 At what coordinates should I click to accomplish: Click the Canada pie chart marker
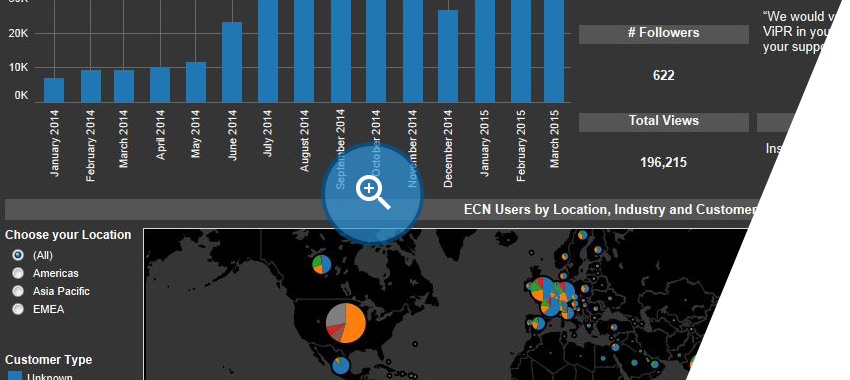[x=321, y=265]
